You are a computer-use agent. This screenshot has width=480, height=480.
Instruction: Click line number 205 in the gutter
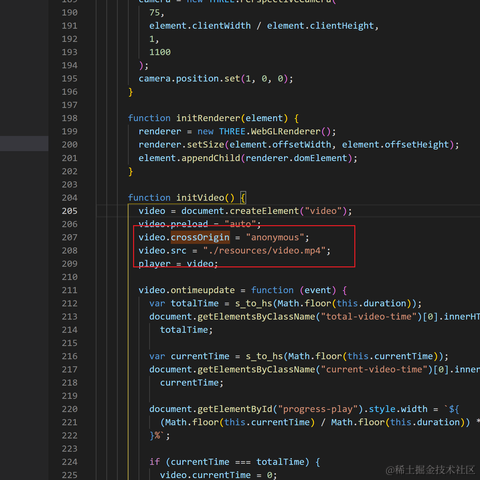pos(69,211)
